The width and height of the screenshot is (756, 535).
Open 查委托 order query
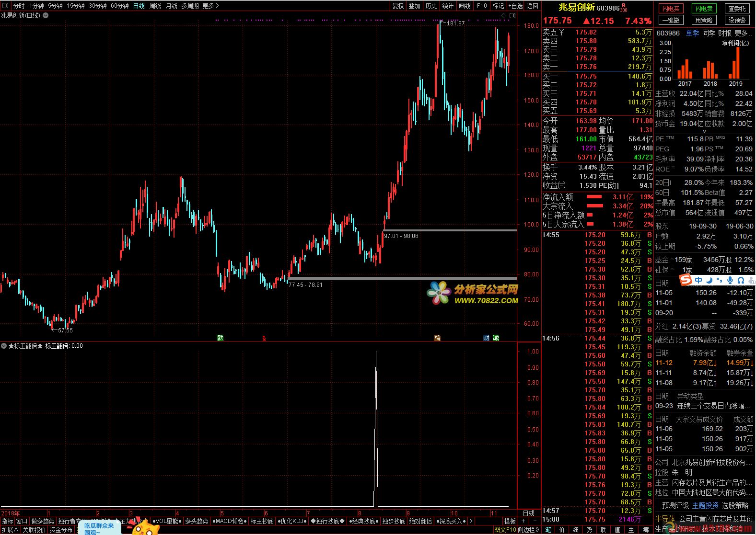tap(737, 9)
